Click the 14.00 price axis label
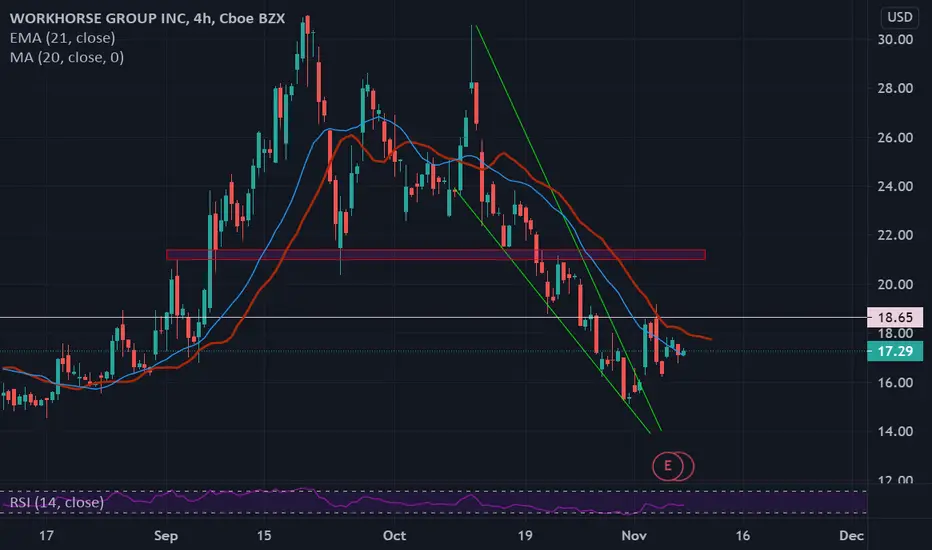932x550 pixels. click(x=895, y=432)
